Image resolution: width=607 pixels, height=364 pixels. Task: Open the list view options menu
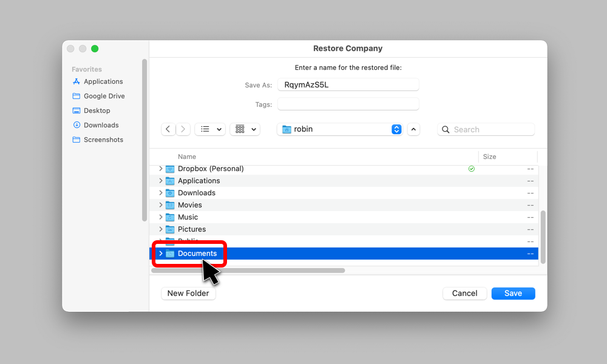(x=210, y=129)
